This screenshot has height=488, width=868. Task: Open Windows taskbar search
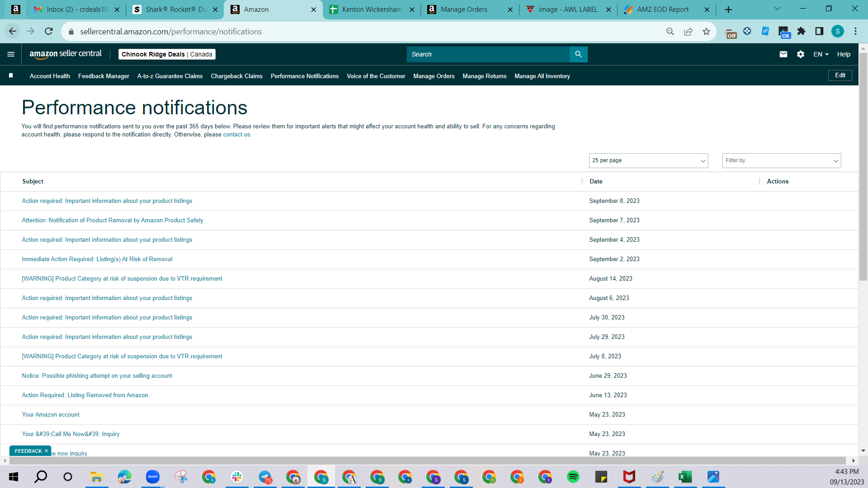point(41,477)
